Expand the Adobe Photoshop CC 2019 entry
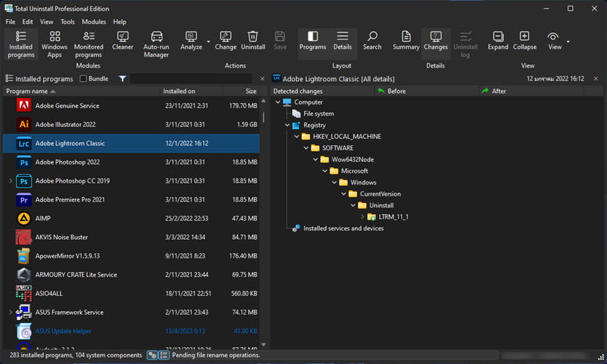Viewport: 607px width, 364px height. pos(11,181)
